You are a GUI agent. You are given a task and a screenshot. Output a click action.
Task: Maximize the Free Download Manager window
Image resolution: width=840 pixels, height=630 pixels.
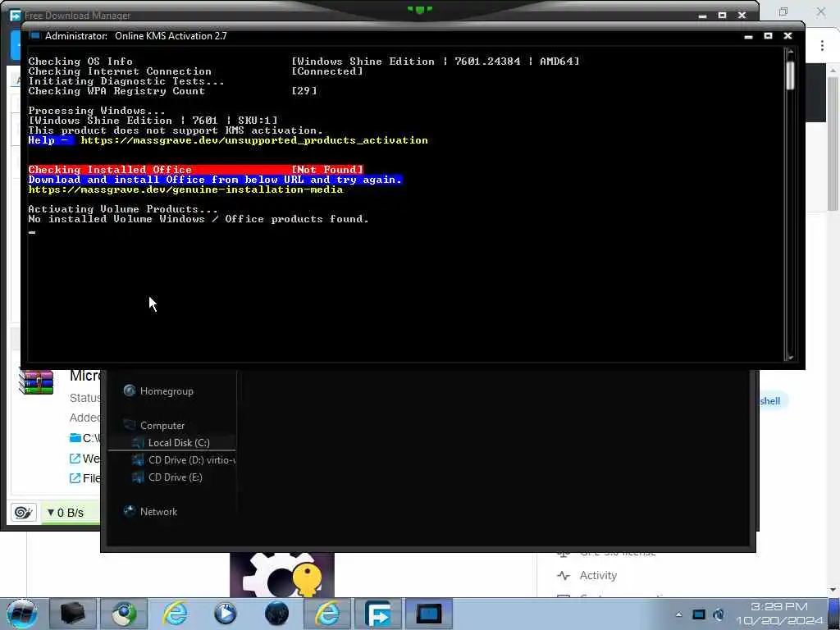722,16
